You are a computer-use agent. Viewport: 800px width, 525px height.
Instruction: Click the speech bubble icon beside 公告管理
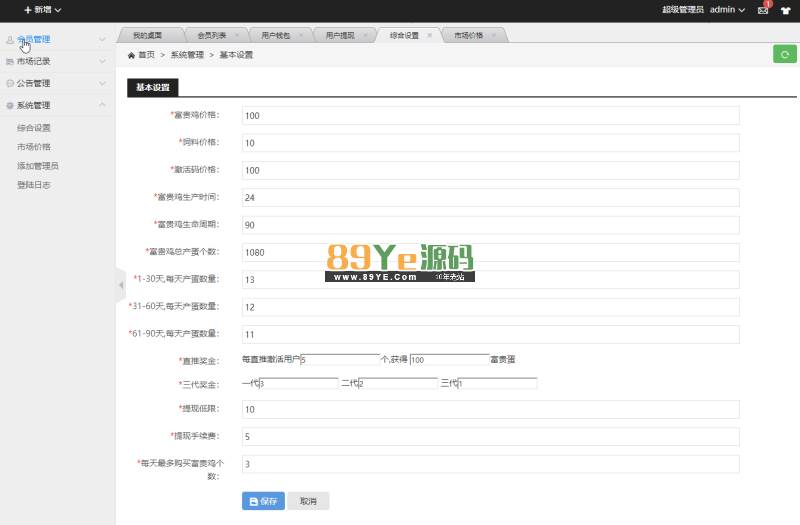[x=10, y=83]
